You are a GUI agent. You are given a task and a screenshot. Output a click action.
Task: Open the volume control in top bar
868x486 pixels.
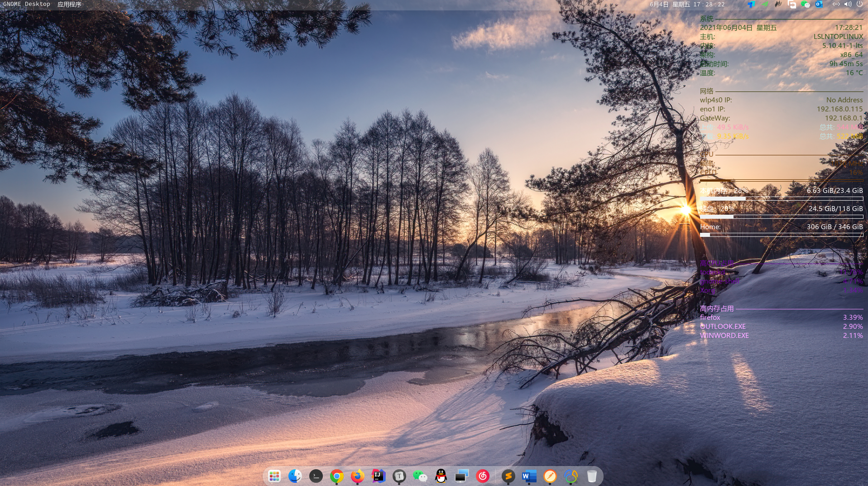848,5
